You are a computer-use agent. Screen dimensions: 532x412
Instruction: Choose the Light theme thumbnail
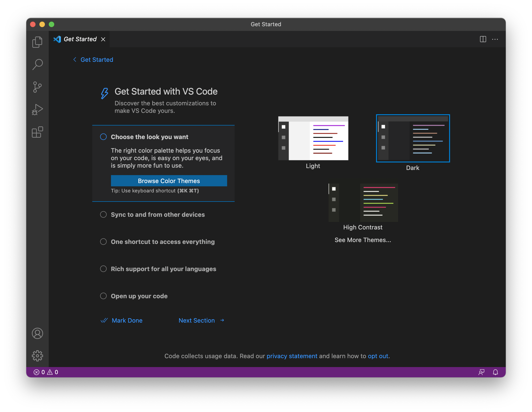[313, 138]
